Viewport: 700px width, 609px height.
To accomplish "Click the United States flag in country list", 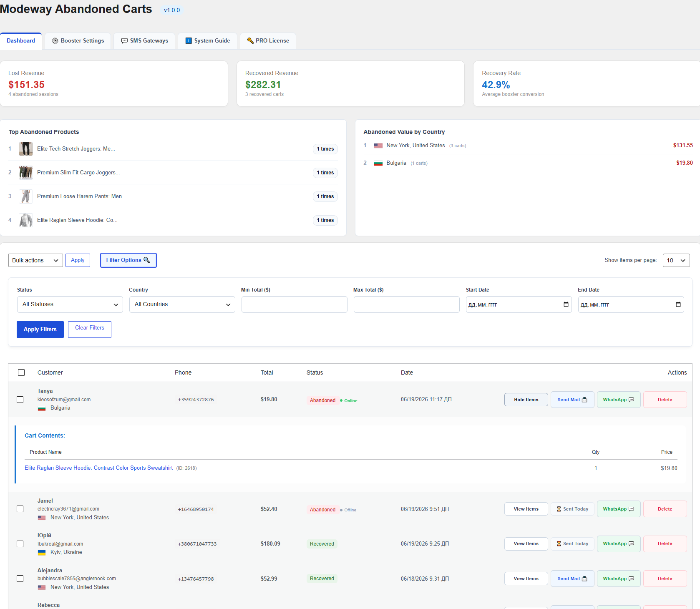I will click(378, 146).
